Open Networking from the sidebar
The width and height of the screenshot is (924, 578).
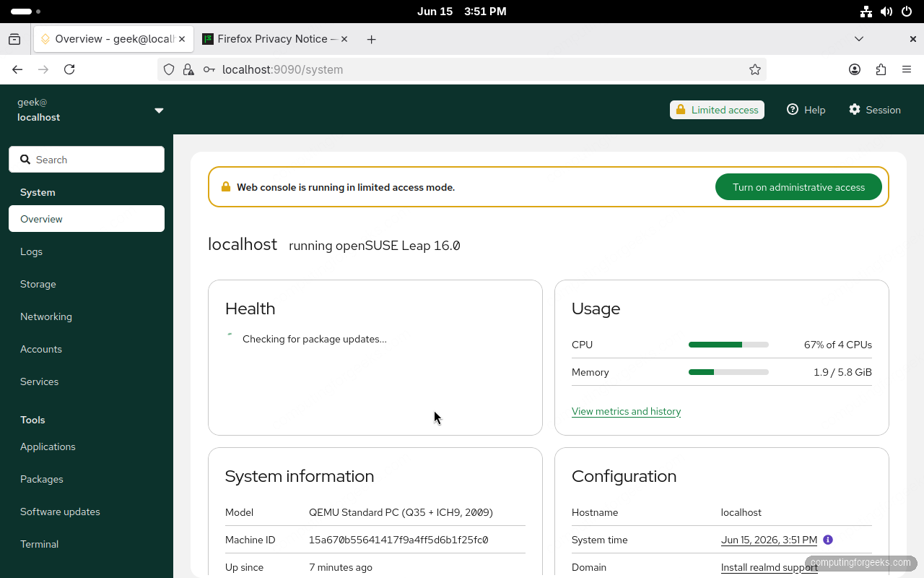tap(87, 316)
